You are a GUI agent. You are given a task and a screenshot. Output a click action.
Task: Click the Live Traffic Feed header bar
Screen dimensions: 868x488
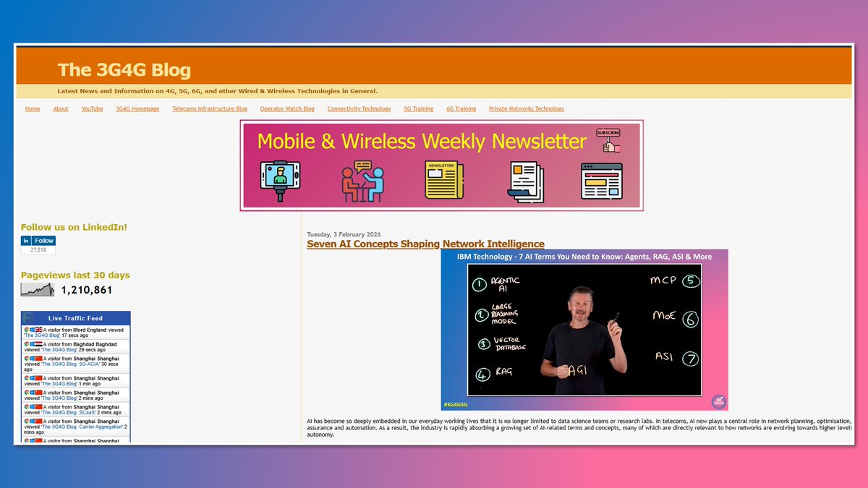76,318
